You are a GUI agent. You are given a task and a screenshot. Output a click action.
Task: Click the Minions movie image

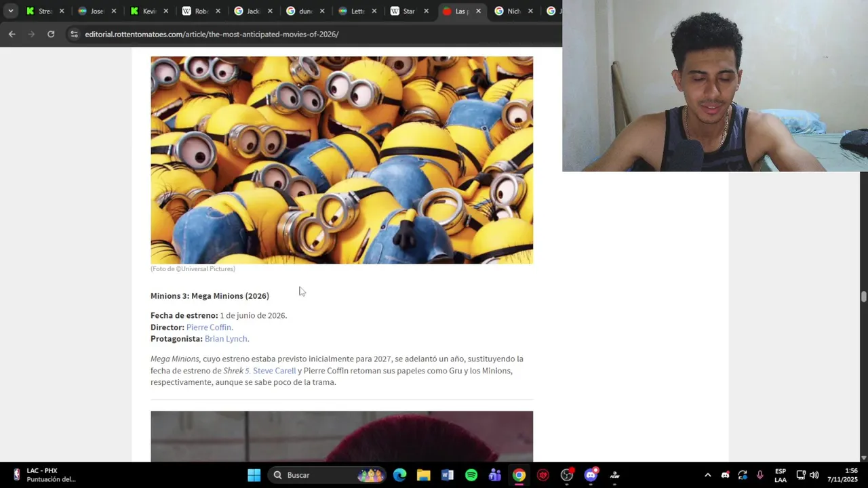coord(342,160)
